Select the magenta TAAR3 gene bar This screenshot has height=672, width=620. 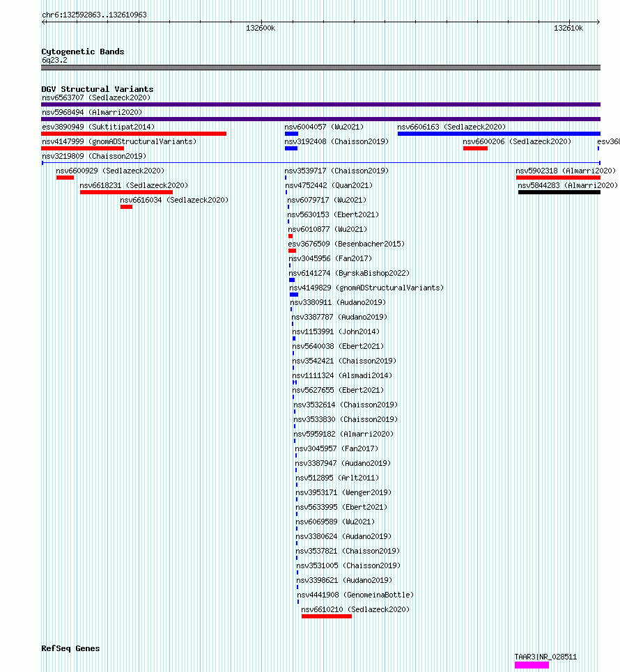point(532,665)
